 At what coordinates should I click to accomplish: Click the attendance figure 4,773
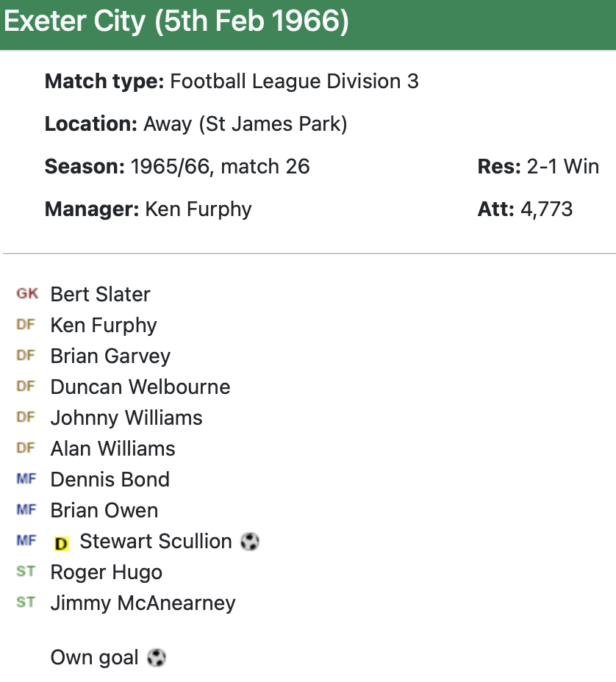546,209
